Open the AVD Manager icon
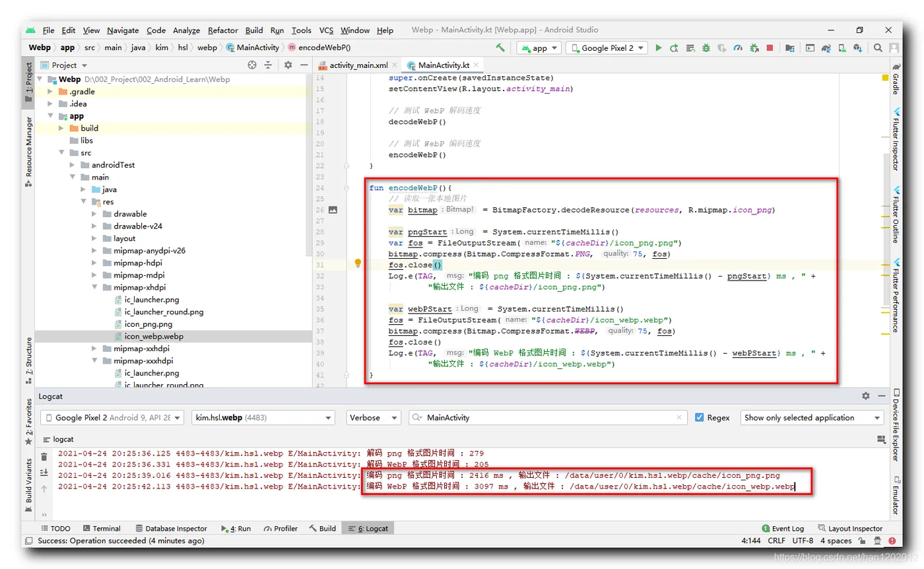This screenshot has width=924, height=569. point(842,48)
